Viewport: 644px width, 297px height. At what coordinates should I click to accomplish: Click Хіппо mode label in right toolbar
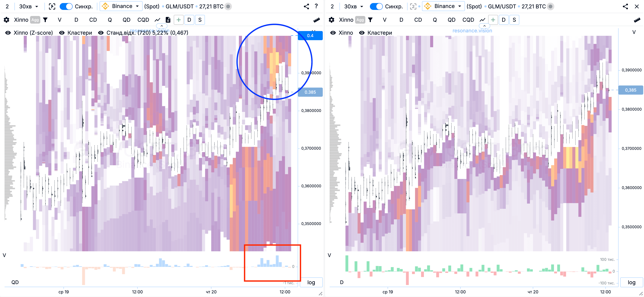coord(346,20)
